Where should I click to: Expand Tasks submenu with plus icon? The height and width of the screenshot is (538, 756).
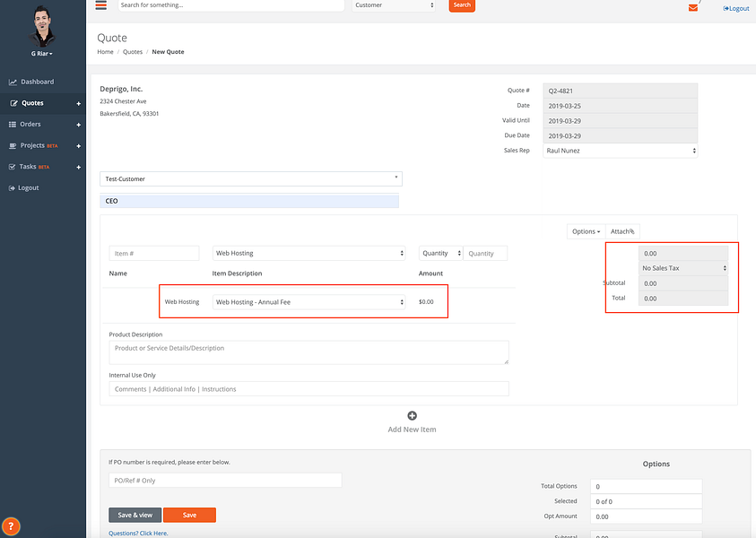tap(78, 168)
